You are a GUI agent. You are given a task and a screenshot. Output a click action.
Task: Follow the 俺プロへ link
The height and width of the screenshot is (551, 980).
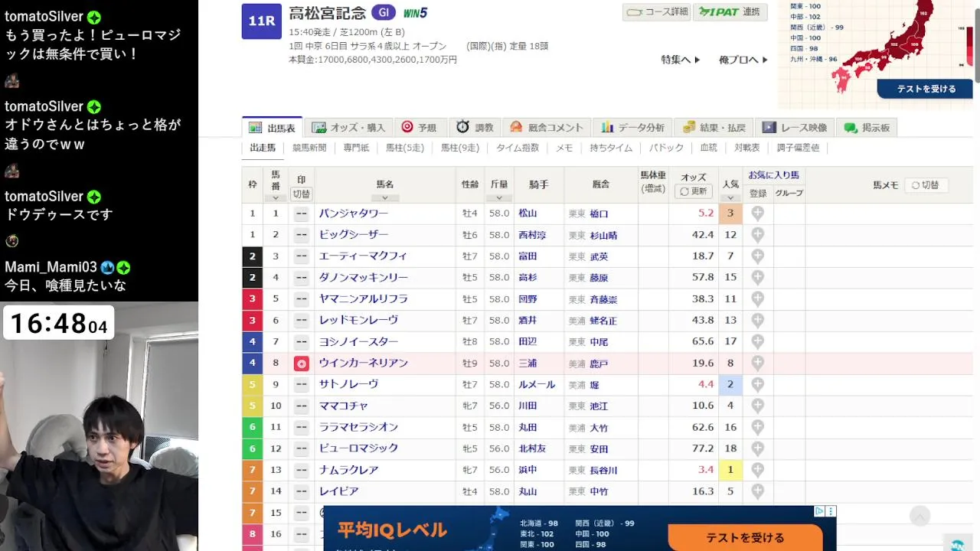[743, 60]
